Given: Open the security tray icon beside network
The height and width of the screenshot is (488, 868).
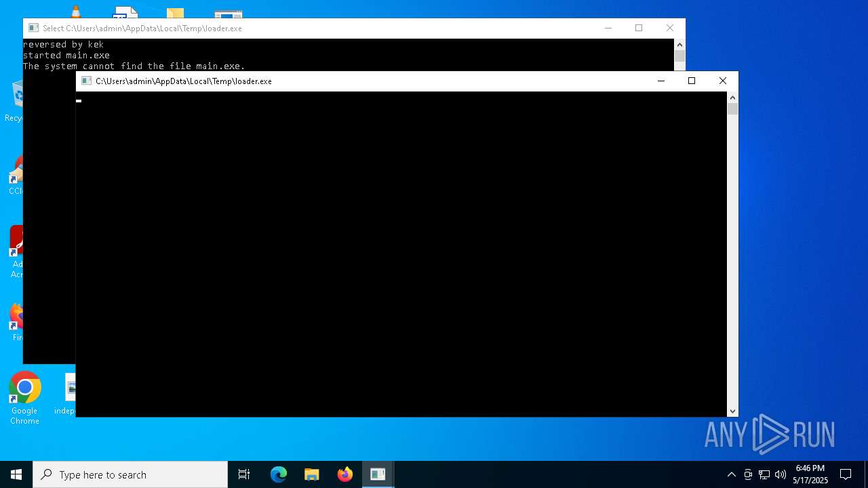Looking at the screenshot, I should (x=748, y=474).
